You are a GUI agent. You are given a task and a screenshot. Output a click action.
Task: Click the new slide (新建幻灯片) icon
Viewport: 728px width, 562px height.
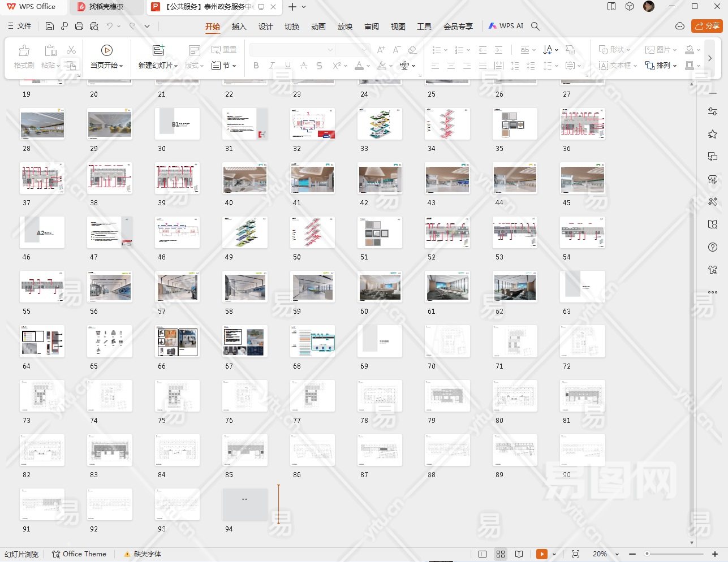(158, 51)
